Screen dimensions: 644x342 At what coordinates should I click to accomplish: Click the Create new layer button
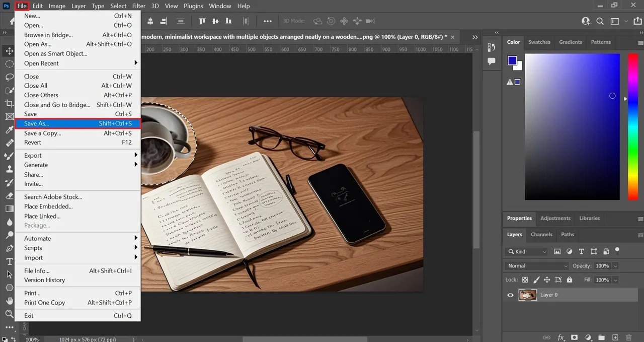[615, 337]
